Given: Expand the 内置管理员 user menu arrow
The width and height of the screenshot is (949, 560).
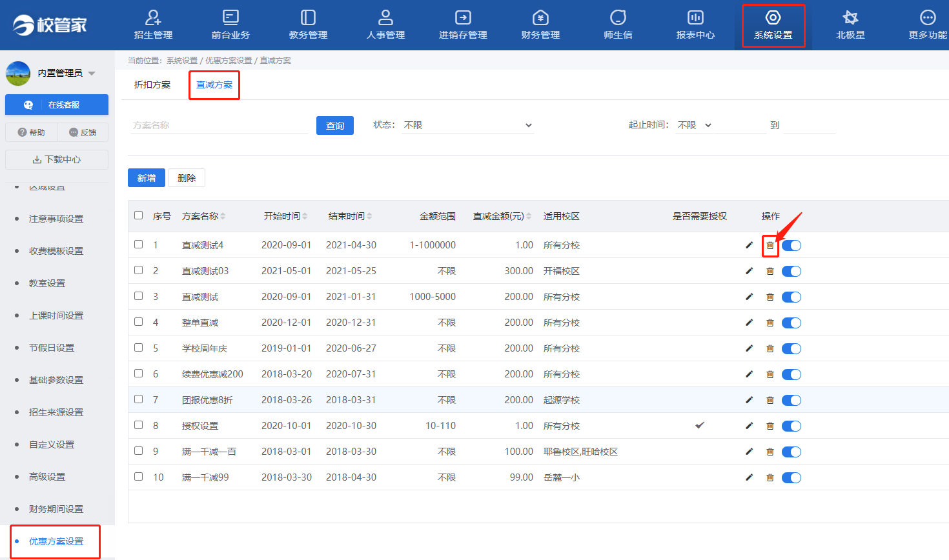Looking at the screenshot, I should tap(92, 74).
